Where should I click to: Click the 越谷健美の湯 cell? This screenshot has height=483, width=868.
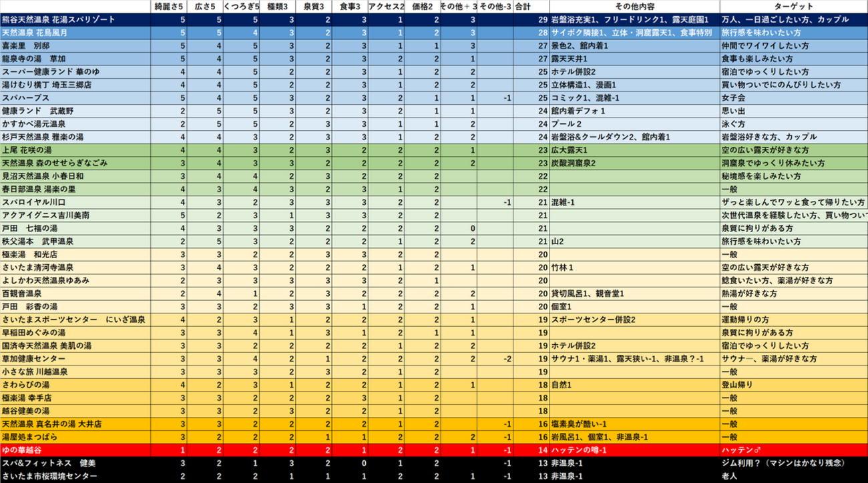(x=76, y=410)
